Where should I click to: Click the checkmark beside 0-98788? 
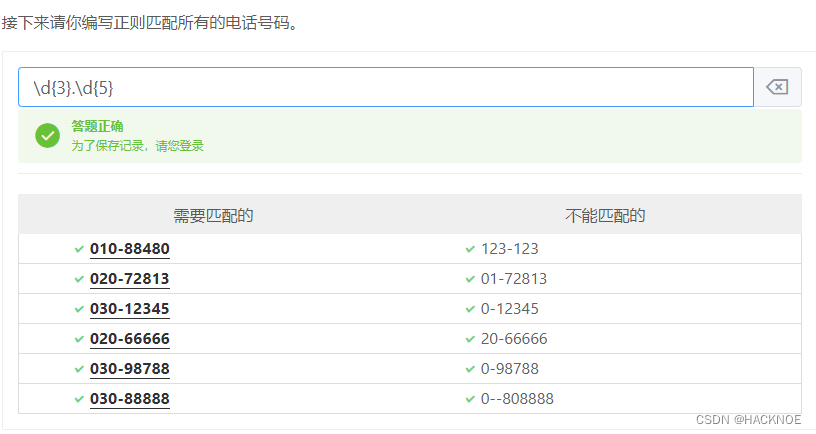(470, 369)
